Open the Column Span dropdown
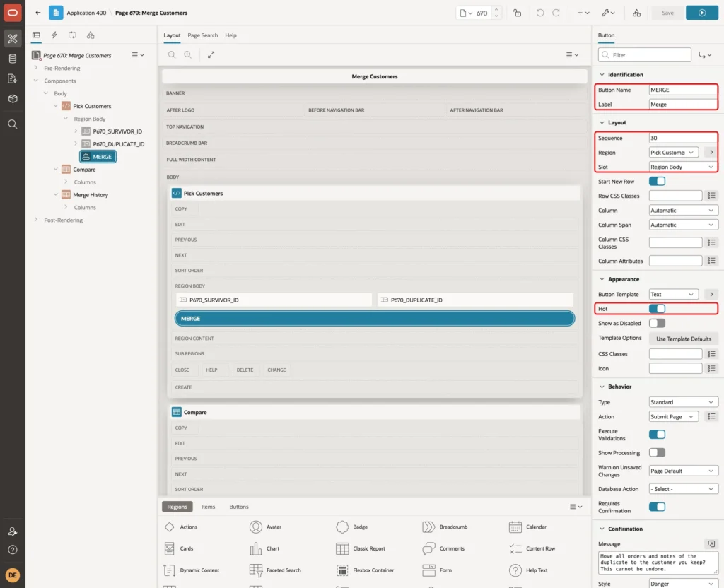724x588 pixels. (x=683, y=225)
